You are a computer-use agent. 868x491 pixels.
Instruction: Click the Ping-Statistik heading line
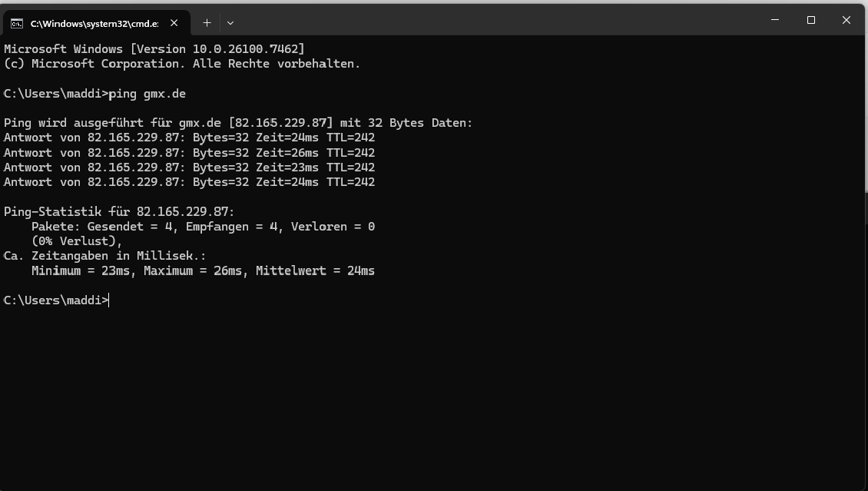[x=119, y=211]
